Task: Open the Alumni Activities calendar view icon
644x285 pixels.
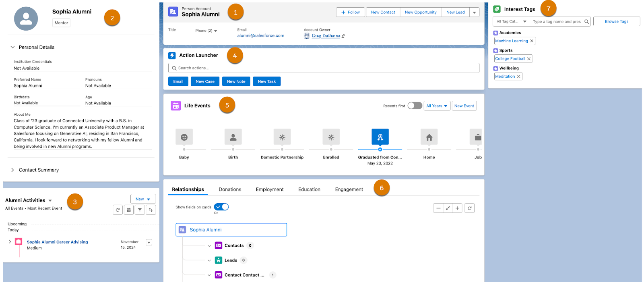Action: coord(129,210)
